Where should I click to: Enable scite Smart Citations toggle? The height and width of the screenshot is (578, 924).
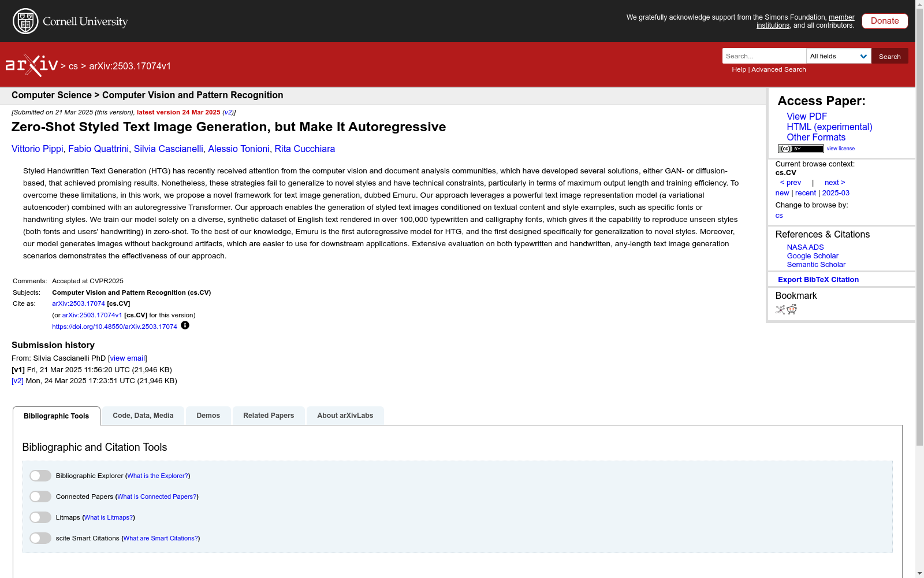[40, 538]
